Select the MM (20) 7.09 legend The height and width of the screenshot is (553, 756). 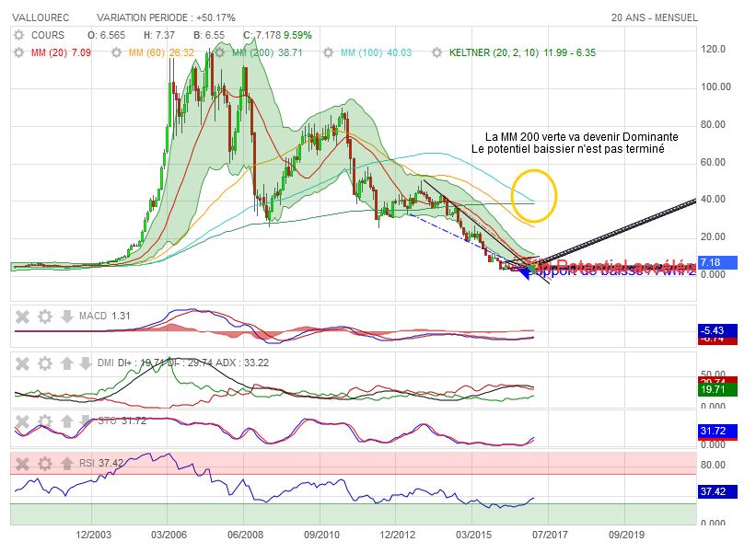point(61,52)
